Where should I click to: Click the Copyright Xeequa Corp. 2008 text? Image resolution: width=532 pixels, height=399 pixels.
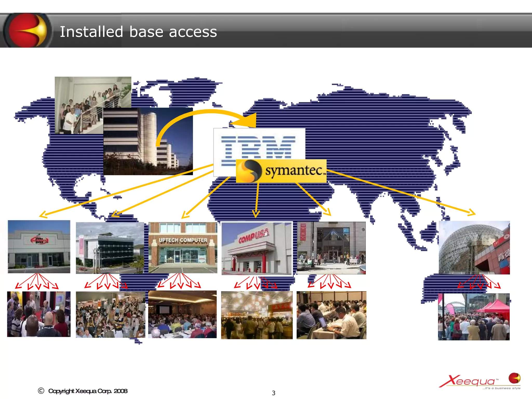click(x=88, y=391)
